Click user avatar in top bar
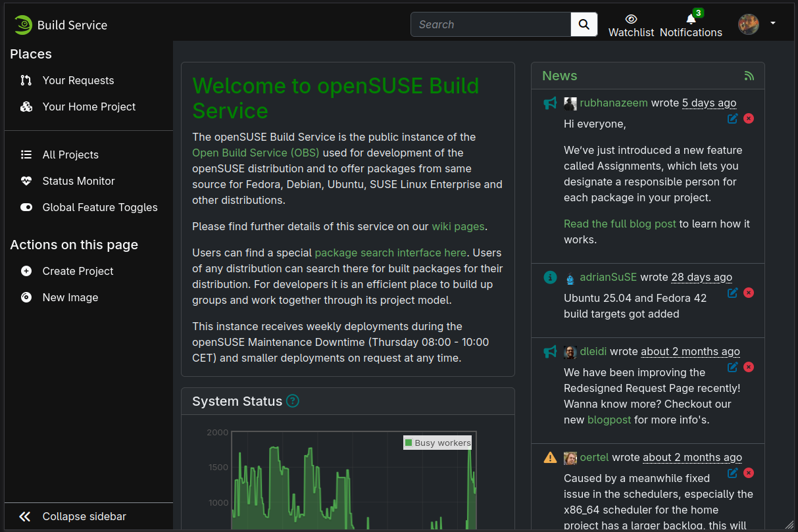The height and width of the screenshot is (532, 798). pos(749,24)
